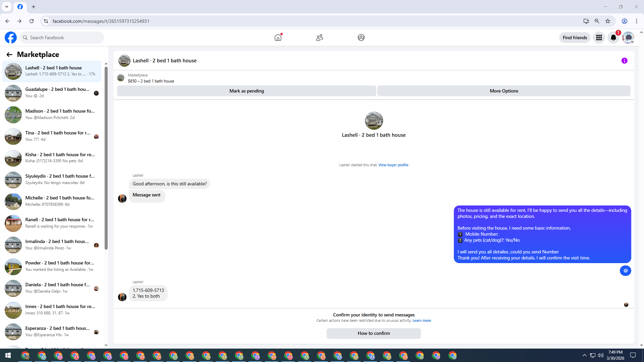Click the Facebook logo icon
The width and height of the screenshot is (644, 362).
point(11,38)
